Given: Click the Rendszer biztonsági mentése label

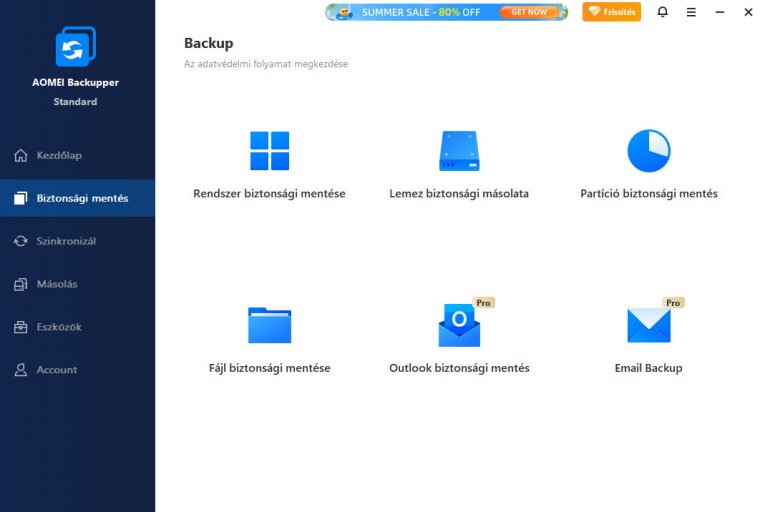Looking at the screenshot, I should [x=269, y=194].
